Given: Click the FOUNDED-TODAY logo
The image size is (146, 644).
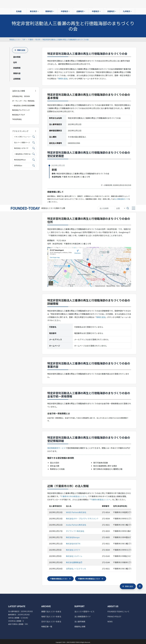Looking at the screenshot, I should (x=25, y=208).
